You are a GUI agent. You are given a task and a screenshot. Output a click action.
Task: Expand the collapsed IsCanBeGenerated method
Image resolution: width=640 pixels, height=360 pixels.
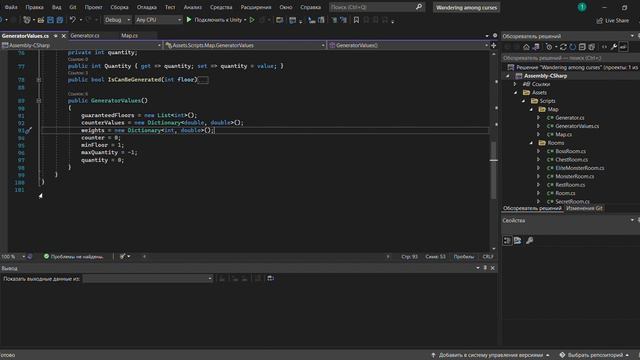(x=39, y=80)
